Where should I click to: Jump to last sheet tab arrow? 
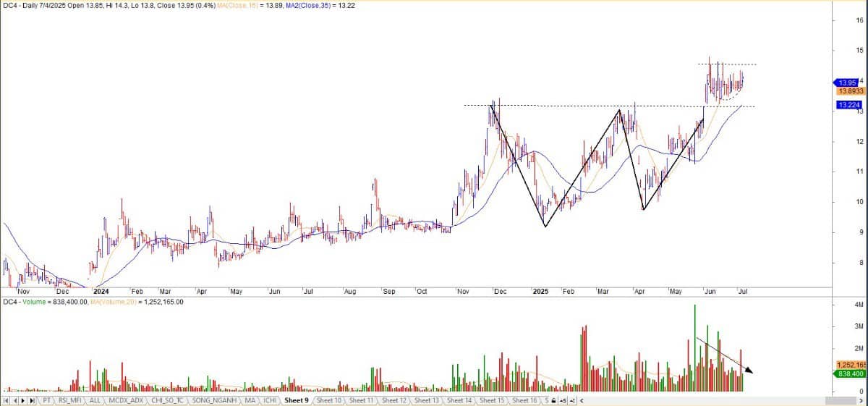coord(32,400)
